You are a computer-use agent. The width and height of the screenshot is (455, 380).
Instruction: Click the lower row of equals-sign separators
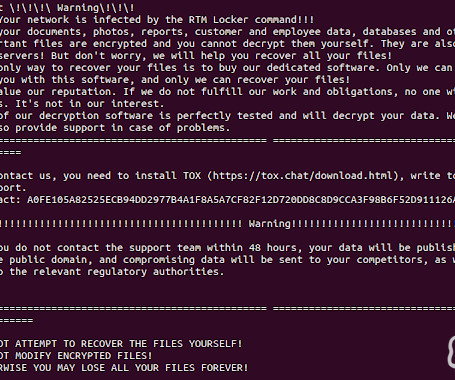point(227,308)
